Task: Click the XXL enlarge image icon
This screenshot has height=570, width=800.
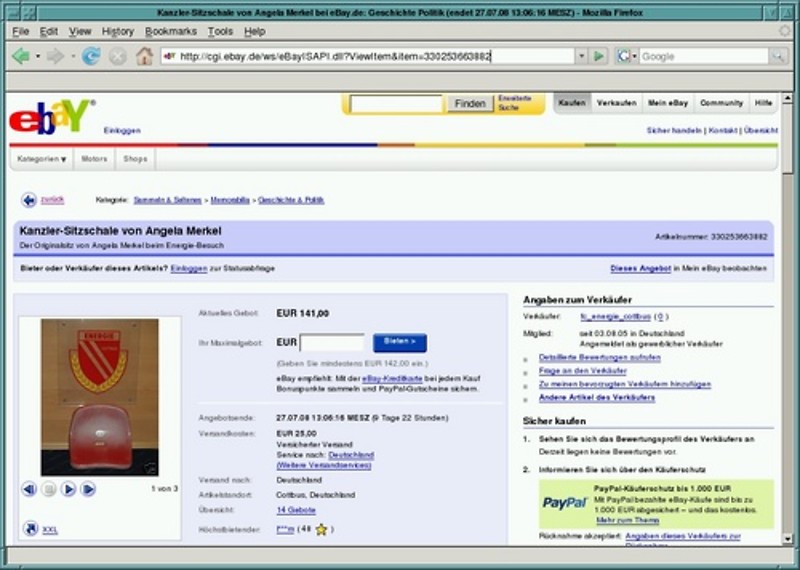Action: click(31, 529)
